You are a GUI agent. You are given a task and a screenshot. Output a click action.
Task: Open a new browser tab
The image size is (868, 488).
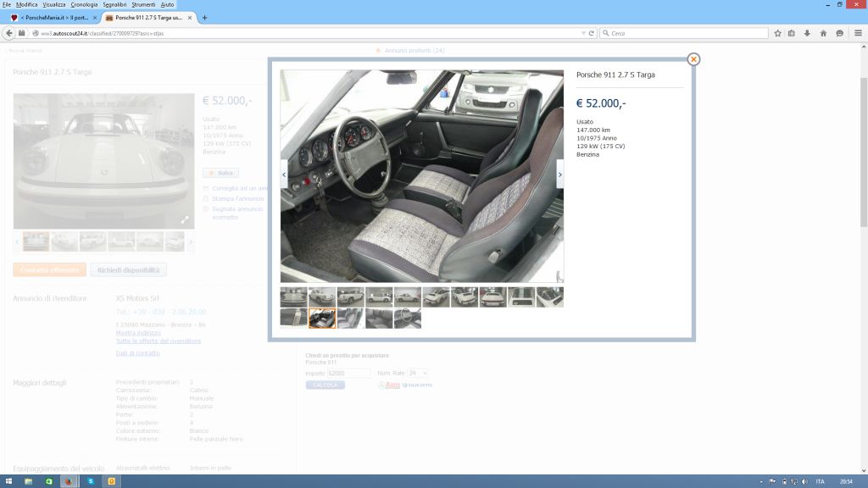pyautogui.click(x=204, y=18)
